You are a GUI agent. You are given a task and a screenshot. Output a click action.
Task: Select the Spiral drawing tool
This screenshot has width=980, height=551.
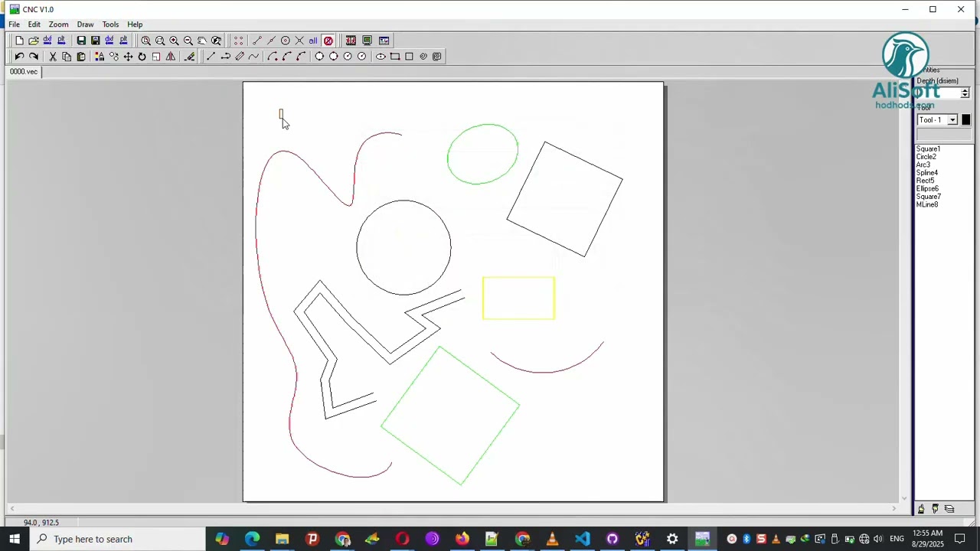point(423,57)
